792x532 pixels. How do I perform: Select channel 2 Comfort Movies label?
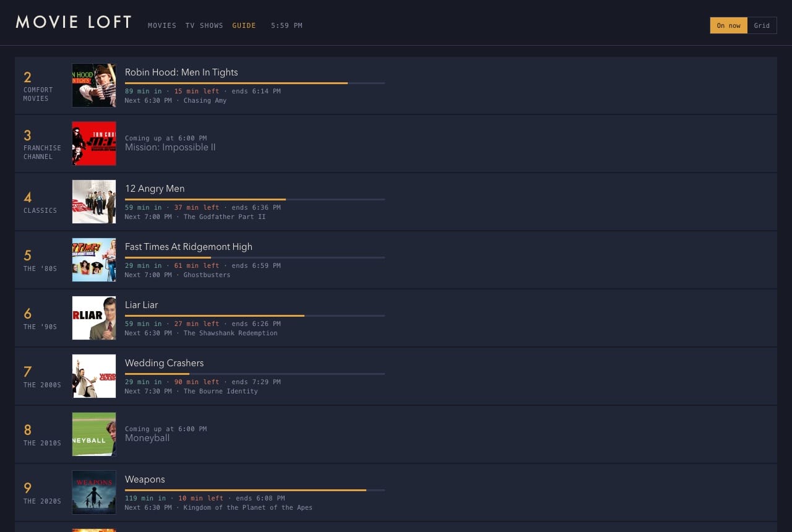(x=38, y=86)
